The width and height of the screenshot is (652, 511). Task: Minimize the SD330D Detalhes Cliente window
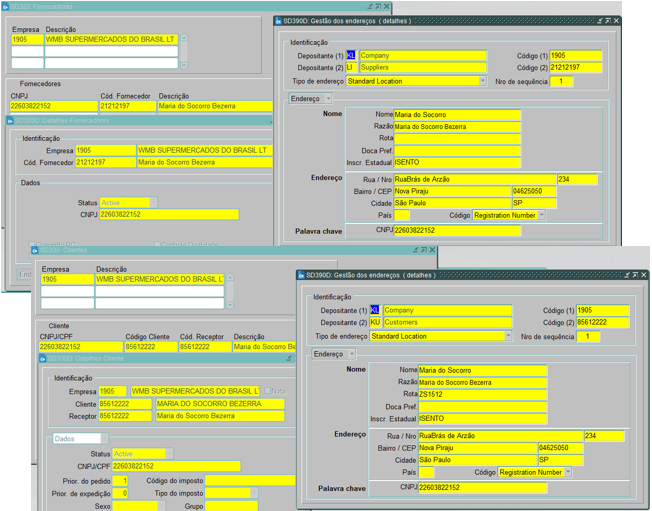pos(289,358)
